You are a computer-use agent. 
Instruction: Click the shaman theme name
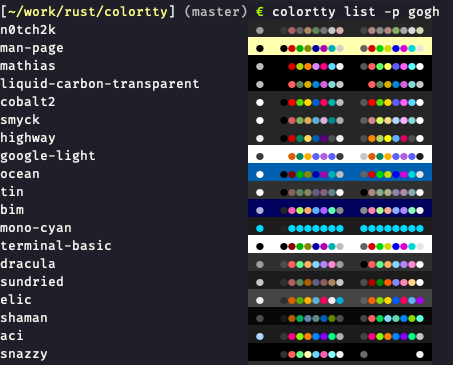click(24, 318)
